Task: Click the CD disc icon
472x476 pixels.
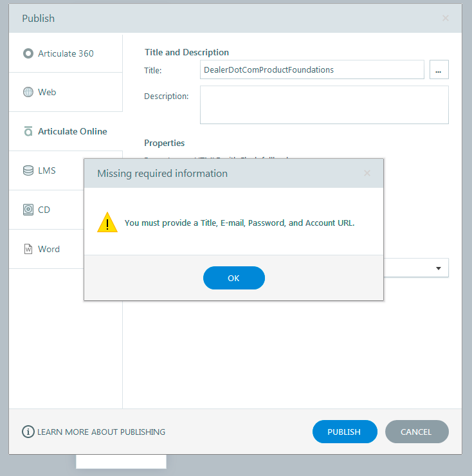Action: [28, 210]
